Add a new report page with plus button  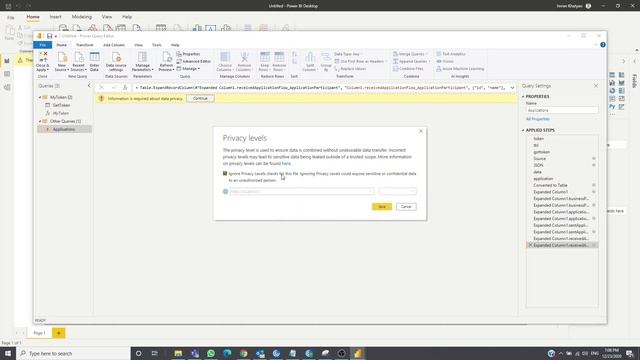click(58, 333)
